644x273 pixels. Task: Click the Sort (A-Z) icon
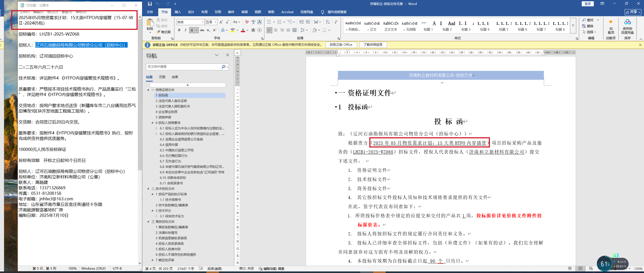coord(328,22)
